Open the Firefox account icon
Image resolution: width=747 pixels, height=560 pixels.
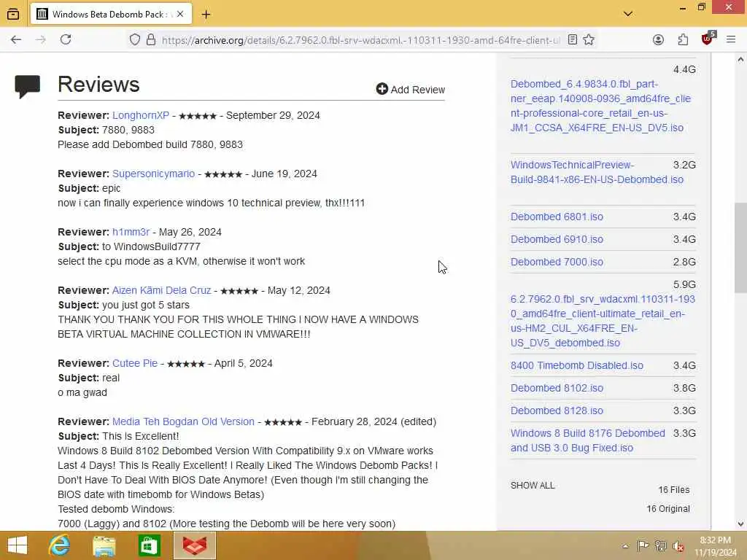click(x=659, y=40)
